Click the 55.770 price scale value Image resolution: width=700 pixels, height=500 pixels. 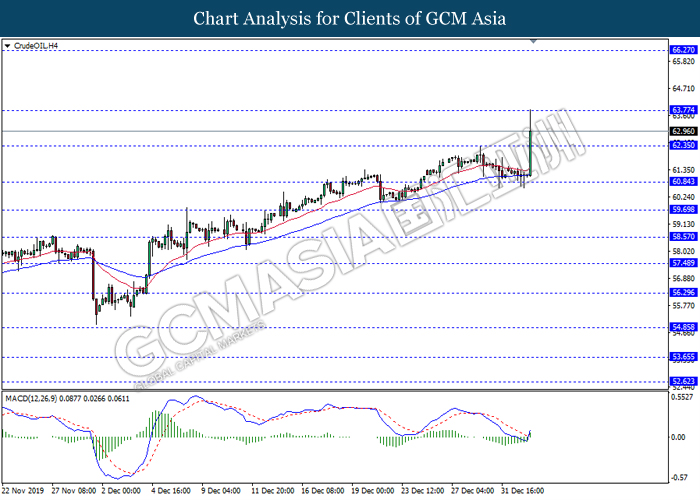coord(683,306)
